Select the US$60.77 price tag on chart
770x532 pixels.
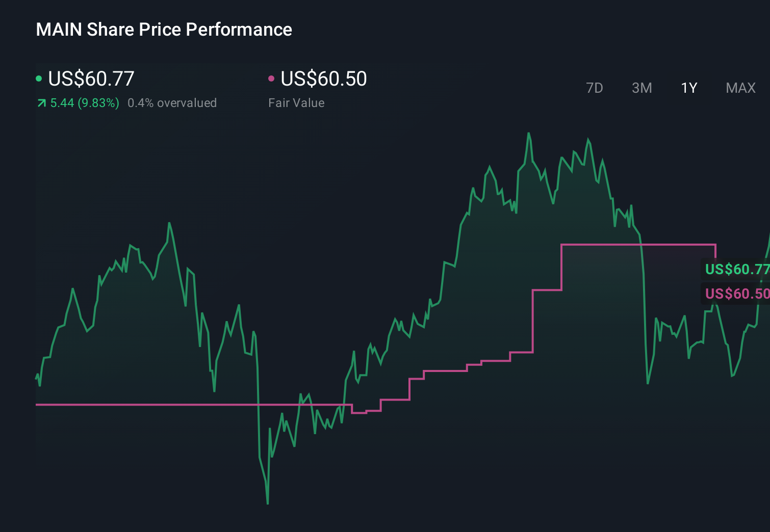coord(736,270)
